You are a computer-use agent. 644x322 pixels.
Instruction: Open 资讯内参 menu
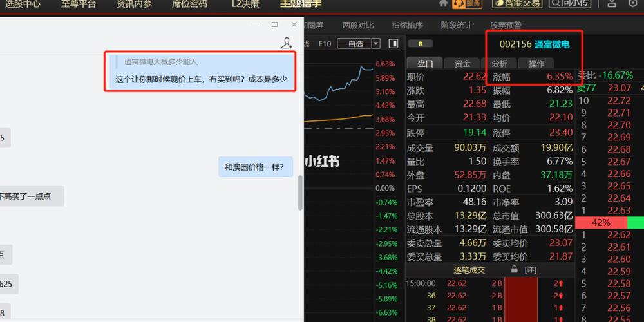point(134,4)
